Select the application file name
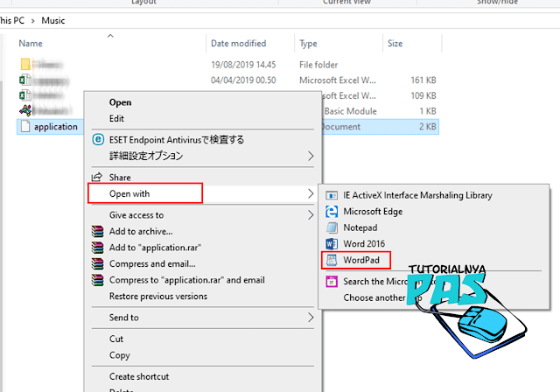This screenshot has width=560, height=392. pos(56,127)
